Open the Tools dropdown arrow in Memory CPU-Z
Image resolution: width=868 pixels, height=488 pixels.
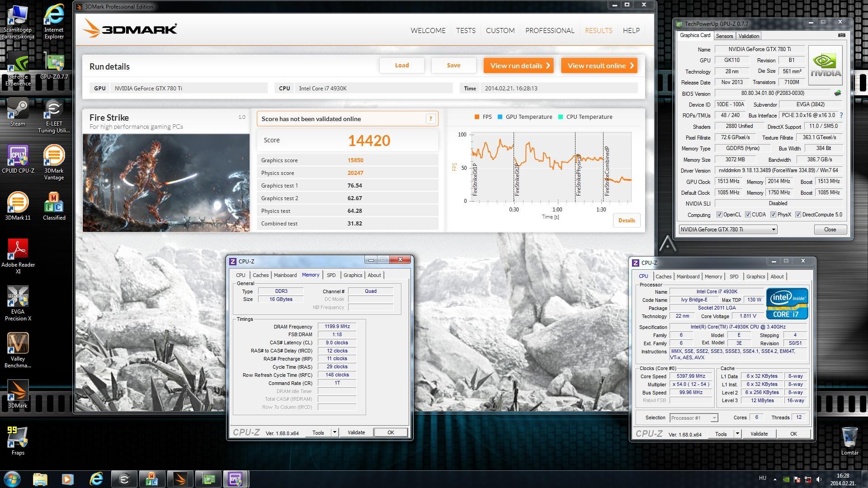pos(335,432)
